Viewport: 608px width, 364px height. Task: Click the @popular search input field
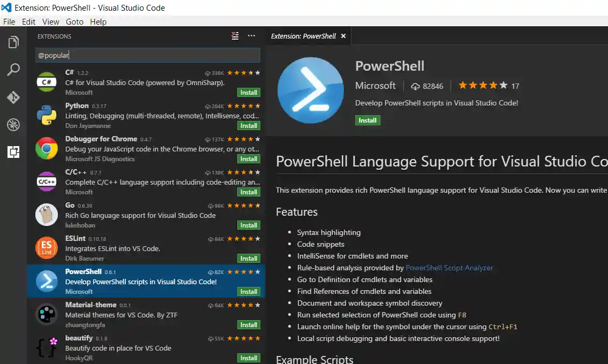(147, 55)
